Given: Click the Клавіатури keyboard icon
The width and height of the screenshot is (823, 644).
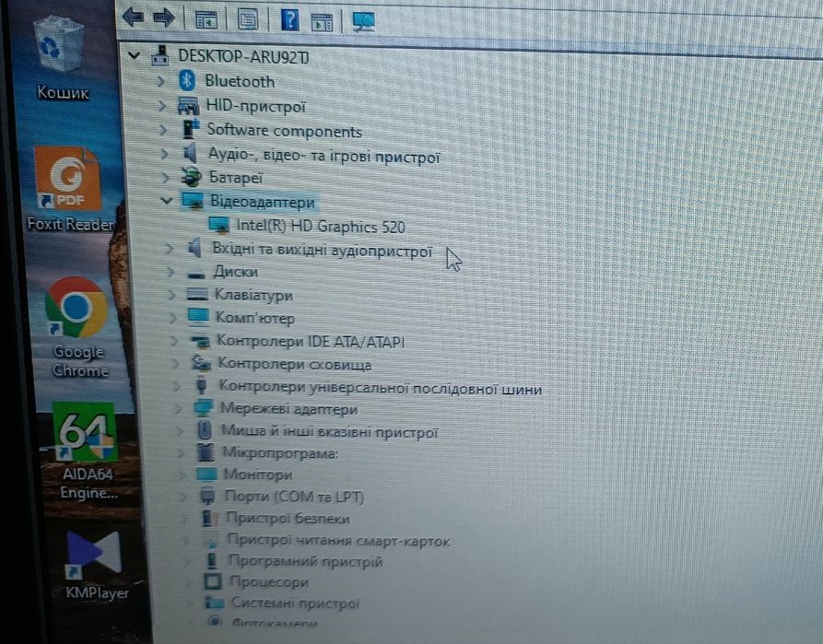Looking at the screenshot, I should pos(197,294).
